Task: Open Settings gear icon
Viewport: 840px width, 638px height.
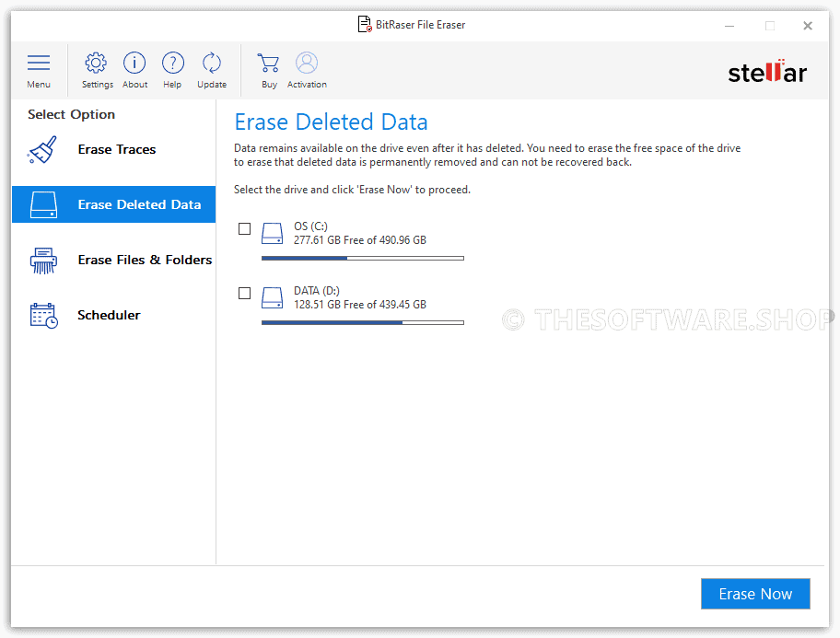Action: pyautogui.click(x=97, y=63)
